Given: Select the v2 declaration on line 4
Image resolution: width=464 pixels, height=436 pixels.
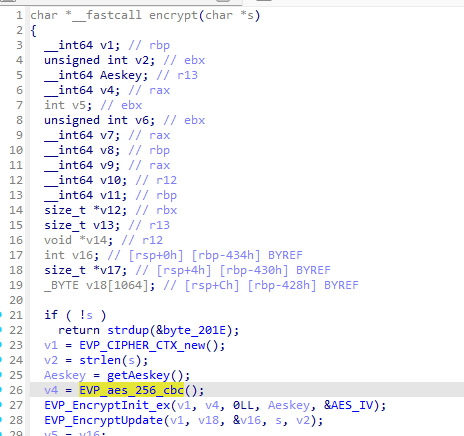Looking at the screenshot, I should click(x=142, y=60).
